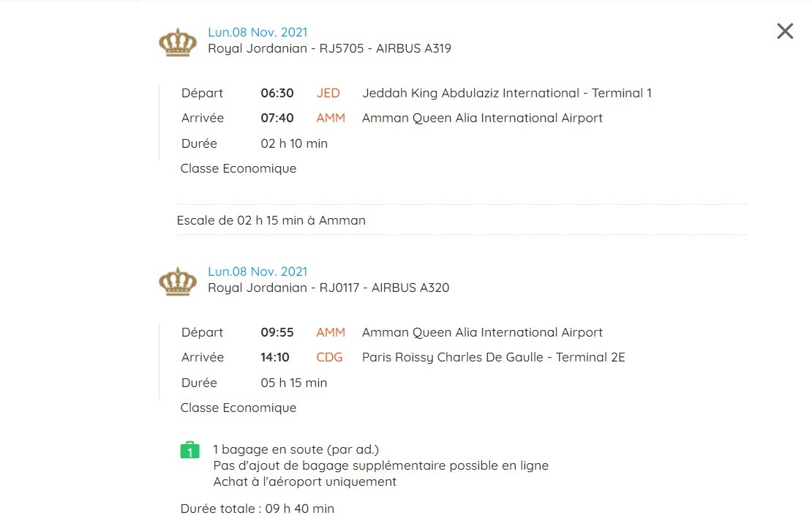The width and height of the screenshot is (812, 532).
Task: Click the AMM departure airport code
Action: (x=331, y=332)
